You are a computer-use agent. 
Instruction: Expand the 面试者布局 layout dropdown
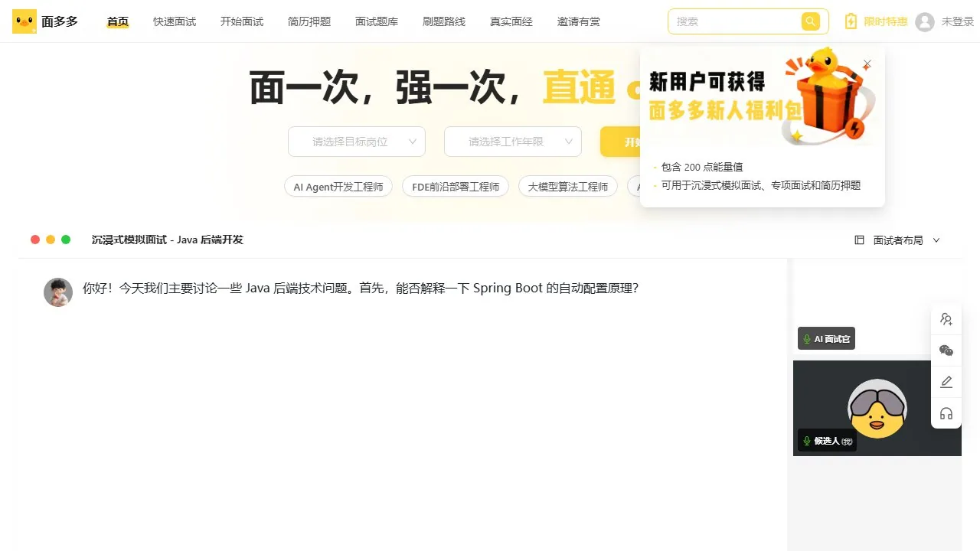coord(897,240)
